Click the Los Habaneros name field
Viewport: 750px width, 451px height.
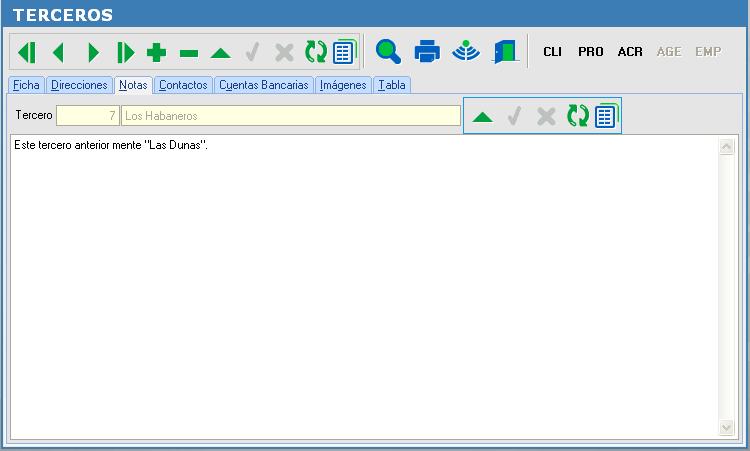coord(291,116)
